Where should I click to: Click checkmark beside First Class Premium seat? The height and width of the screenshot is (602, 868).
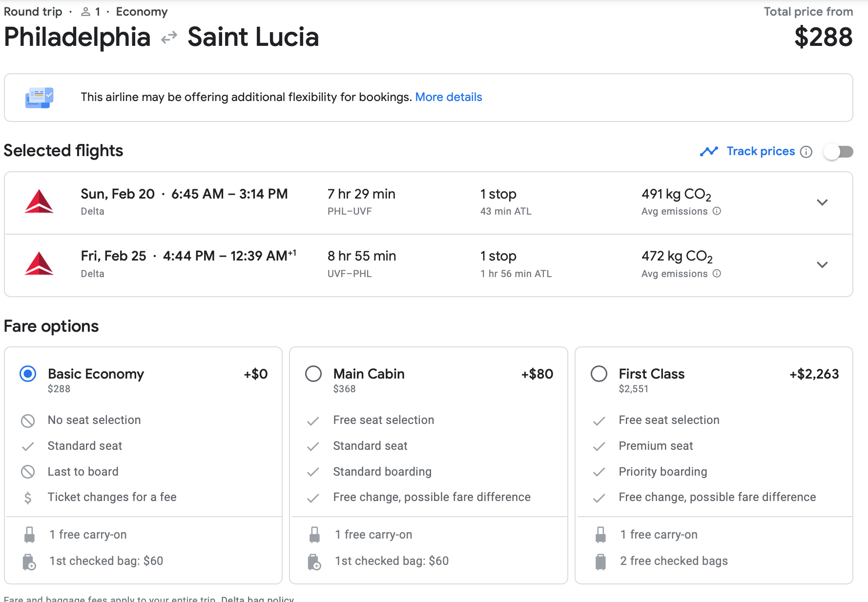599,446
